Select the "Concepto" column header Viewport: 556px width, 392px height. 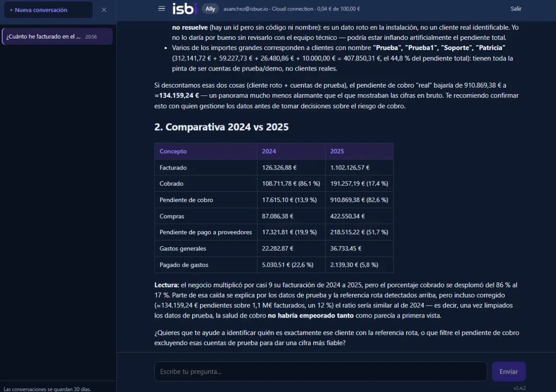206,151
